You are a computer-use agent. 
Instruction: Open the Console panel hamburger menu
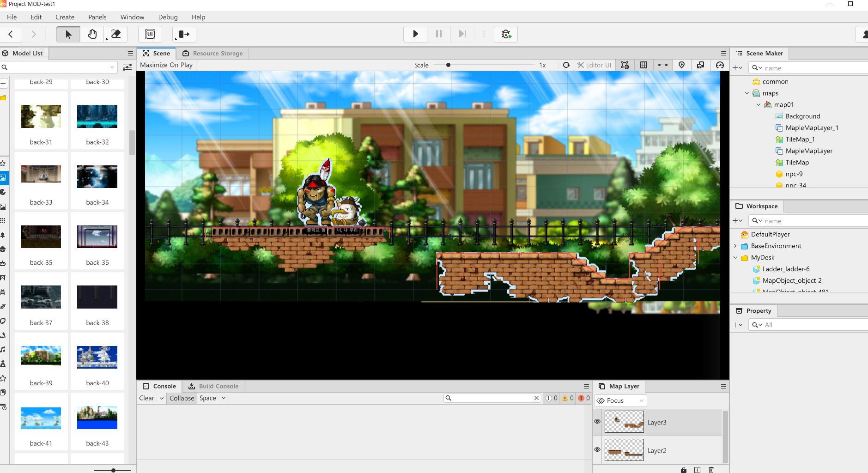coord(586,386)
